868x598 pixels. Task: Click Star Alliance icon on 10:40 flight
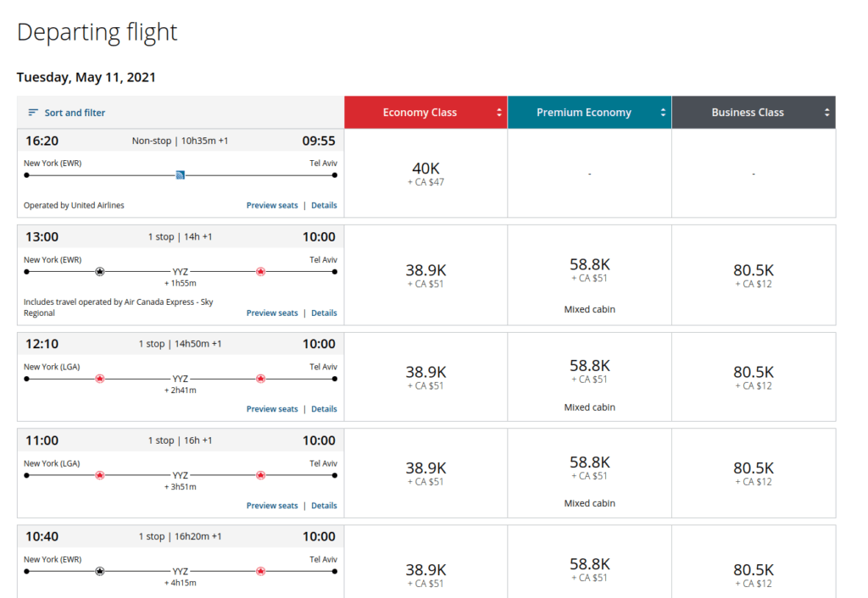pyautogui.click(x=100, y=572)
